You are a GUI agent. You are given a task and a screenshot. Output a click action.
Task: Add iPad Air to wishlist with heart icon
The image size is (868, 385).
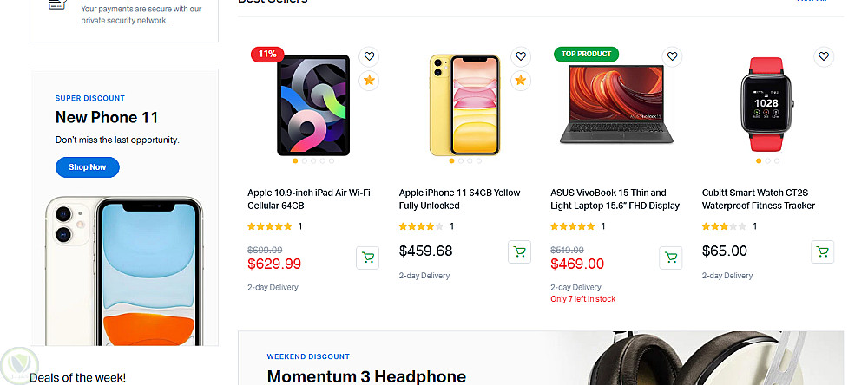pos(369,56)
